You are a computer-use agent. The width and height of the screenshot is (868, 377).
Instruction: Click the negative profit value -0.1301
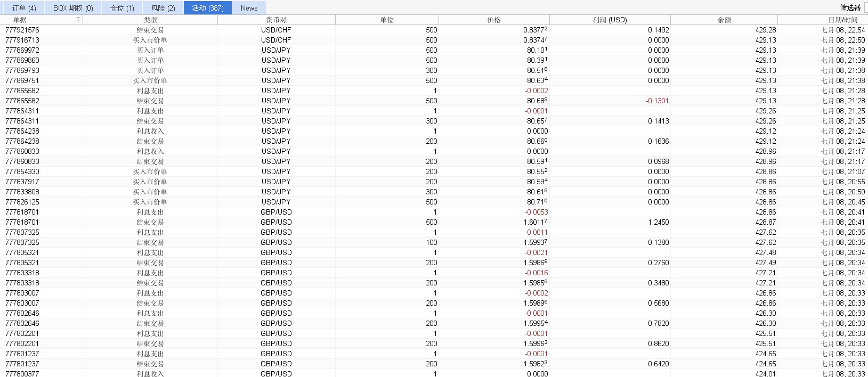click(x=657, y=101)
